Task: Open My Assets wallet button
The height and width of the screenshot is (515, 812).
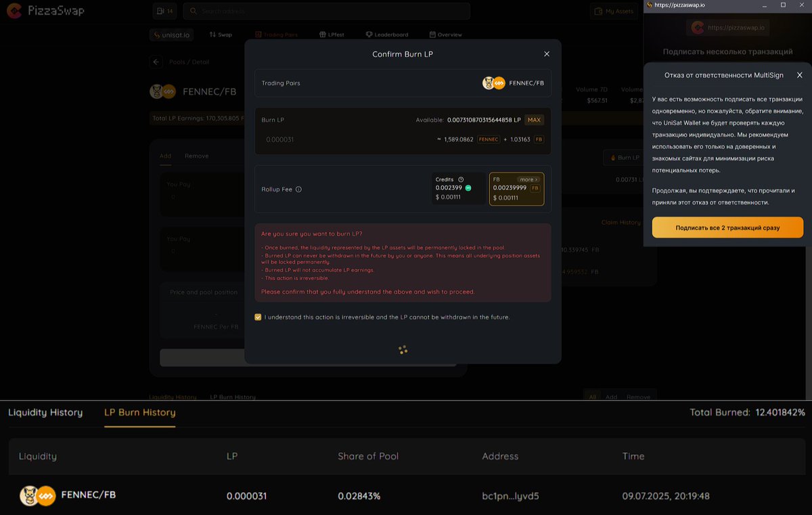Action: pyautogui.click(x=615, y=12)
